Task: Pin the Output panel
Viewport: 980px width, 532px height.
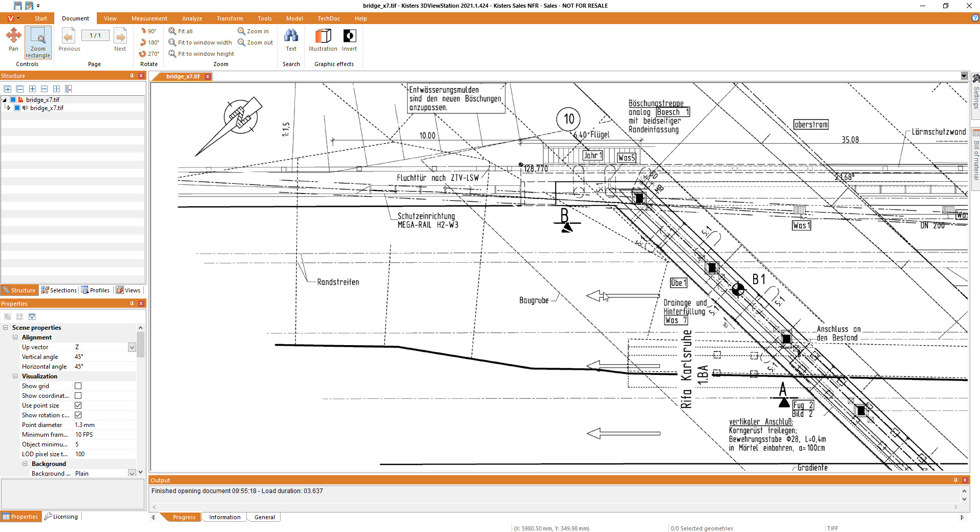Action: click(955, 480)
